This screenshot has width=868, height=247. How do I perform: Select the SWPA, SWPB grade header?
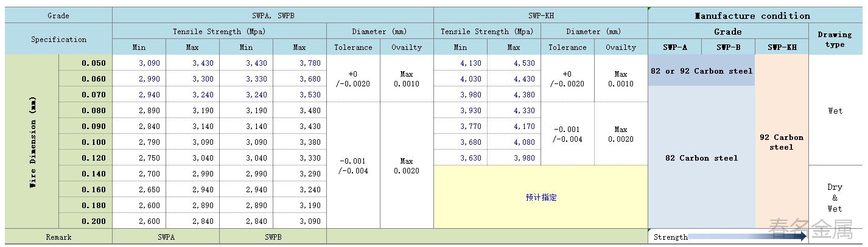tap(273, 16)
